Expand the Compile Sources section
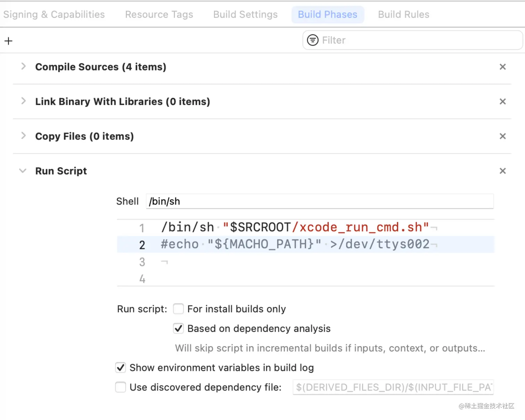The width and height of the screenshot is (525, 420). coord(23,66)
